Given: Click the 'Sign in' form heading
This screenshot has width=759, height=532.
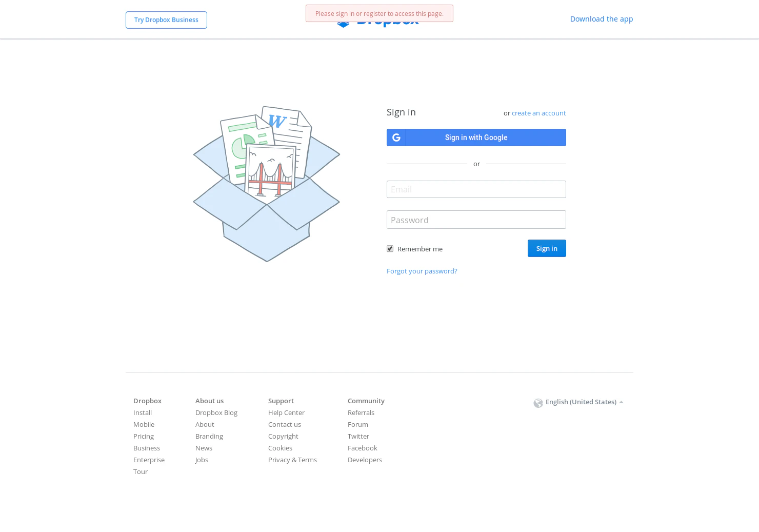Looking at the screenshot, I should (x=401, y=112).
